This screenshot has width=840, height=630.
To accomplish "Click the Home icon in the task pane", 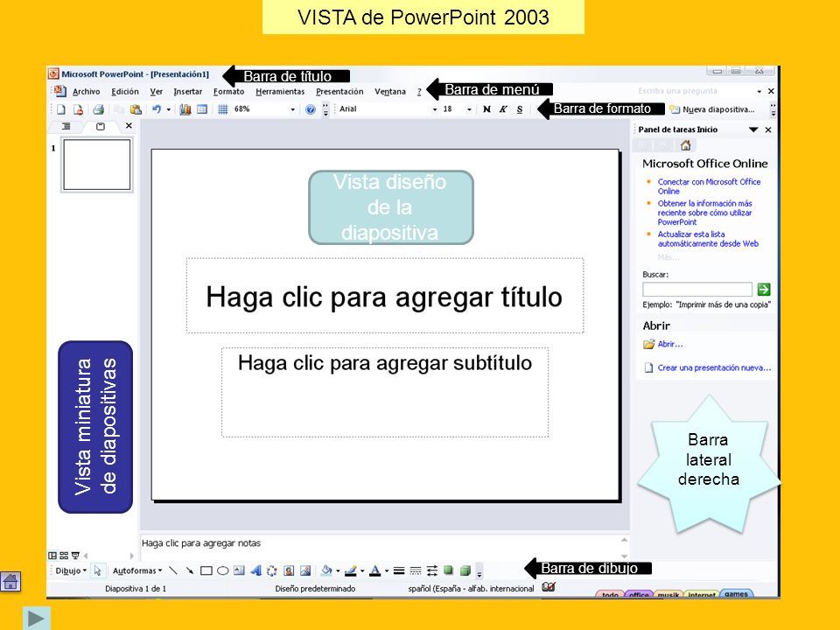I will pyautogui.click(x=685, y=145).
